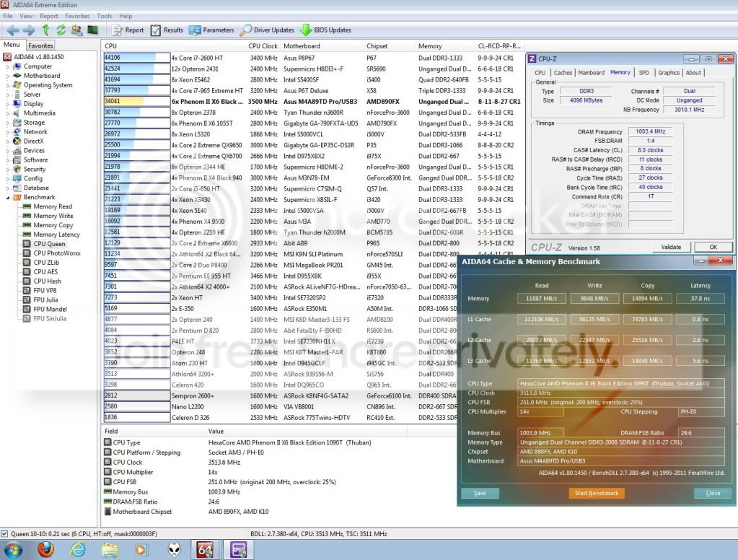
Task: Select FPU Julia benchmark in tree
Action: (x=45, y=299)
